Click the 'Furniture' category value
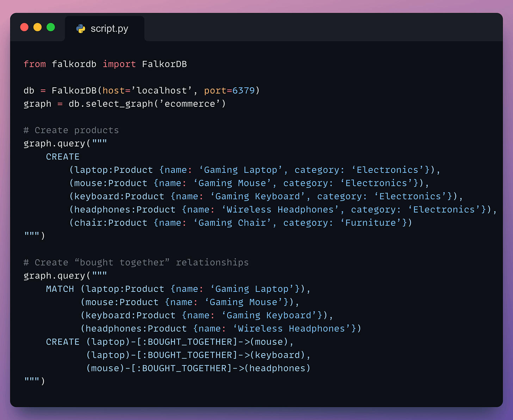The width and height of the screenshot is (513, 420). [371, 223]
